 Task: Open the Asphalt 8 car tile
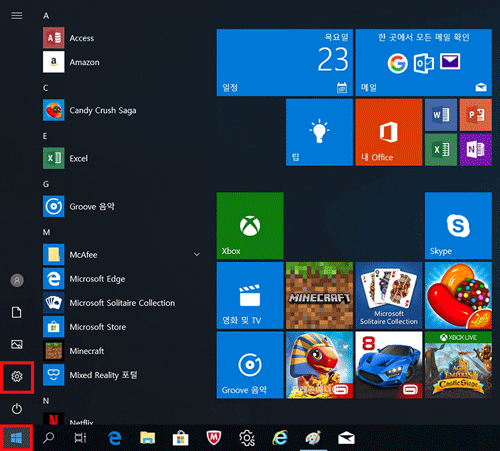click(x=389, y=365)
